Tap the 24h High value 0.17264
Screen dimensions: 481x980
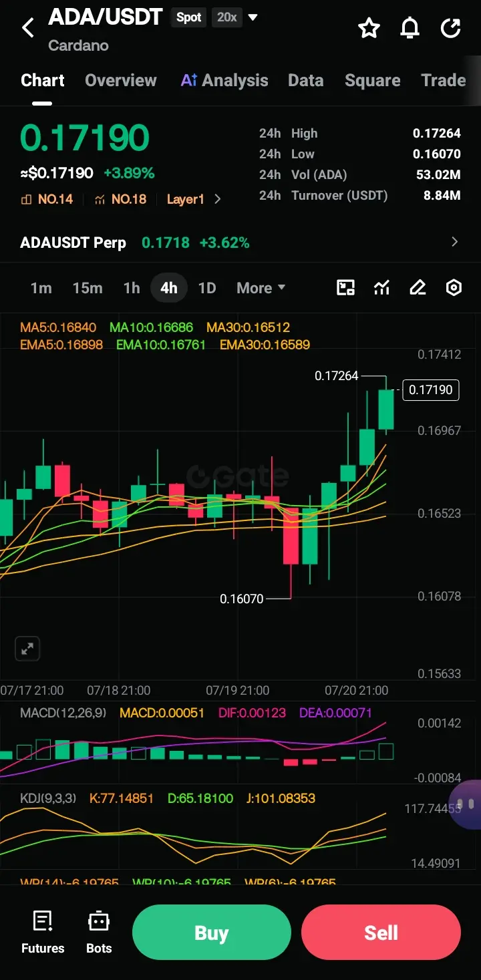click(x=437, y=134)
